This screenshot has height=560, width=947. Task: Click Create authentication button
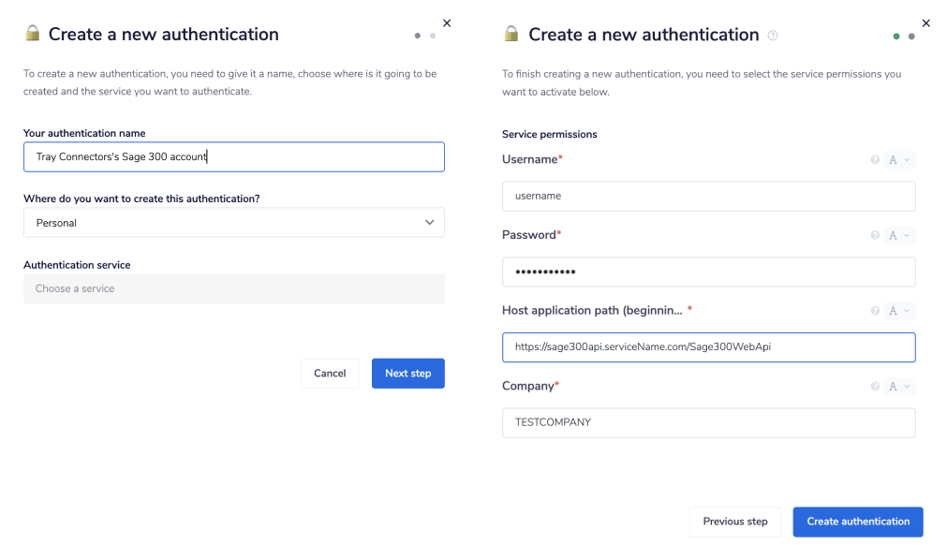[857, 522]
